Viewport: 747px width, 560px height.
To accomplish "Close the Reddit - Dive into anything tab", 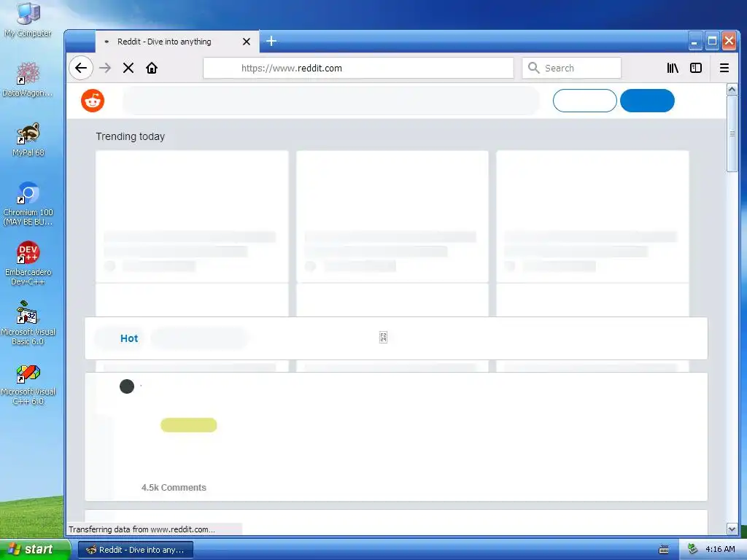I will tap(247, 42).
